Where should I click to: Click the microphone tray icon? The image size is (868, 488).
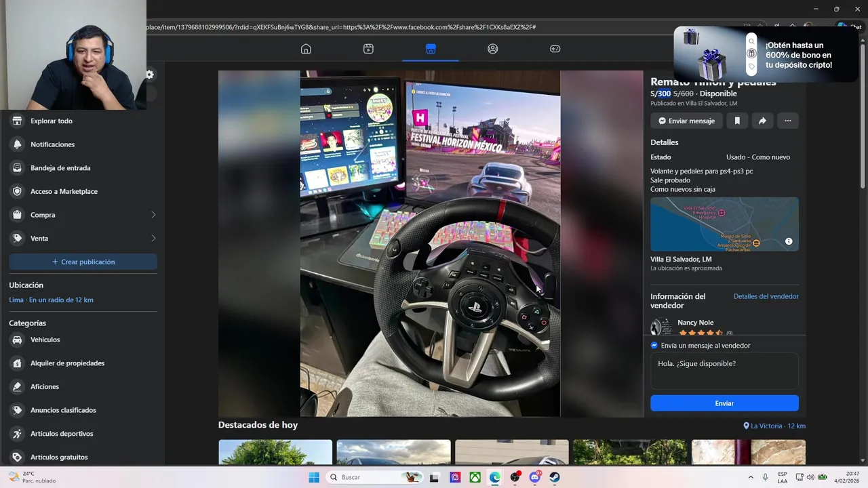pyautogui.click(x=766, y=477)
